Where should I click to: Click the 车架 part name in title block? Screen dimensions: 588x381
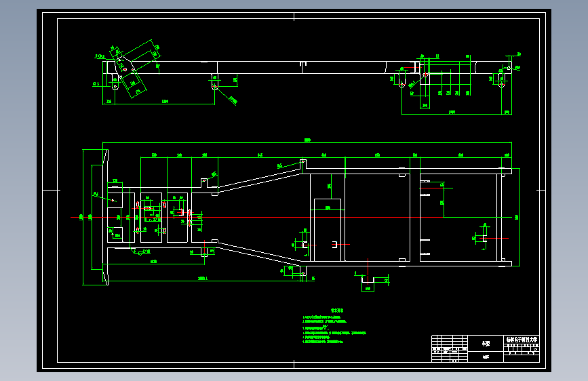click(x=486, y=344)
